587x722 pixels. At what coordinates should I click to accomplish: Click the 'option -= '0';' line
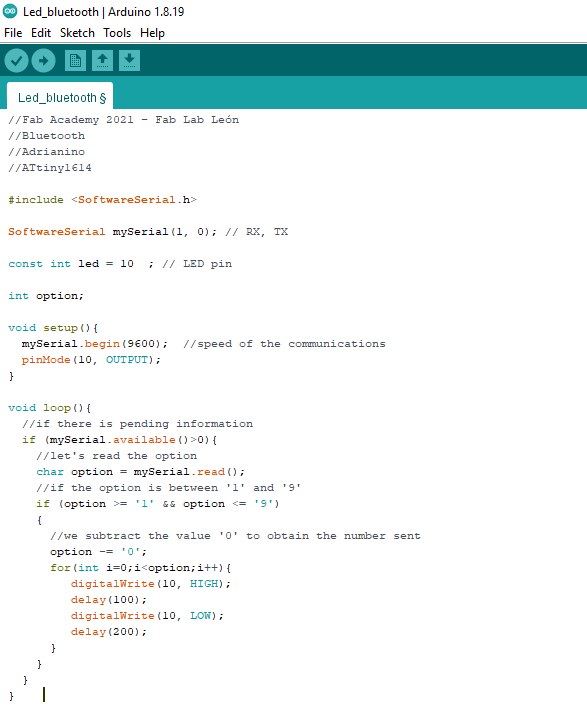tap(99, 552)
